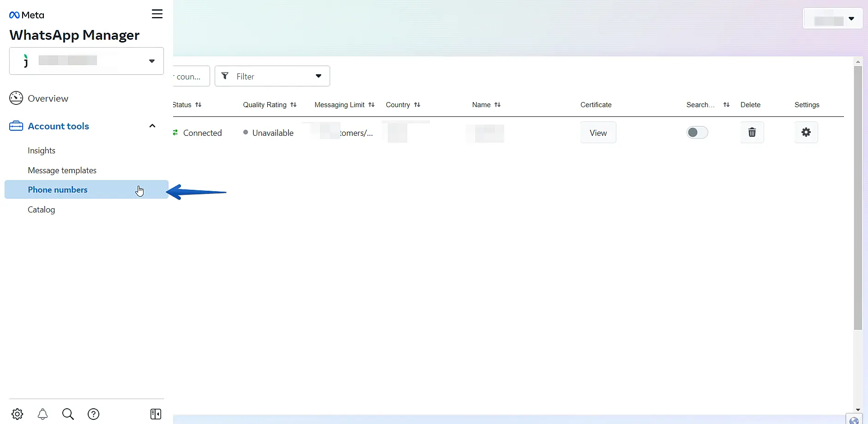Collapse sidebar using panel icon
This screenshot has width=868, height=424.
[x=156, y=414]
